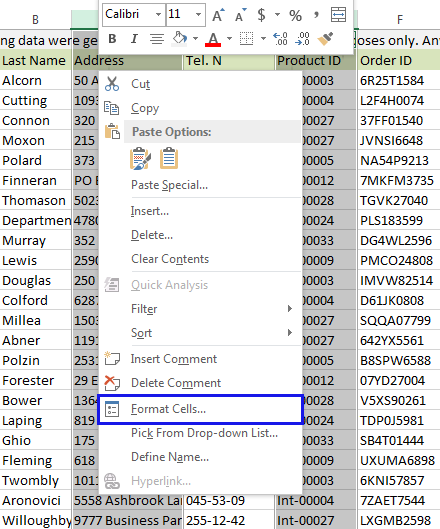Viewport: 440px width, 529px height.
Task: Open the font size 11 dropdown
Action: (198, 15)
